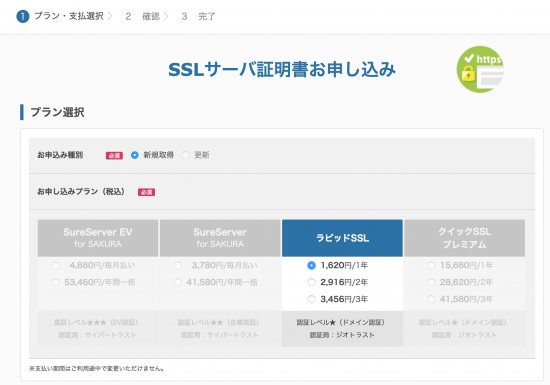
Task: Click the https padlock badge icon
Action: [x=480, y=69]
